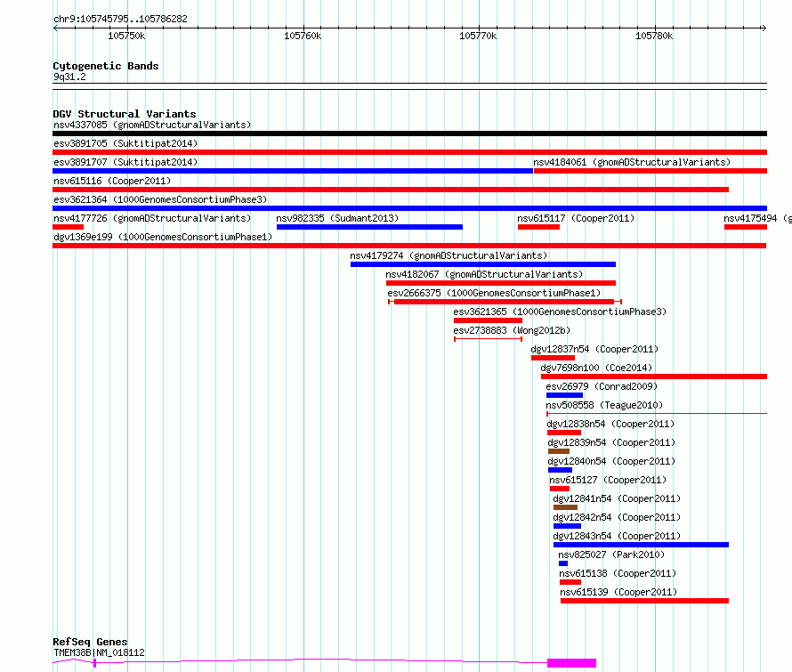Click the right arrow of the coordinate ruler
Image resolution: width=792 pixels, height=672 pixels.
764,28
